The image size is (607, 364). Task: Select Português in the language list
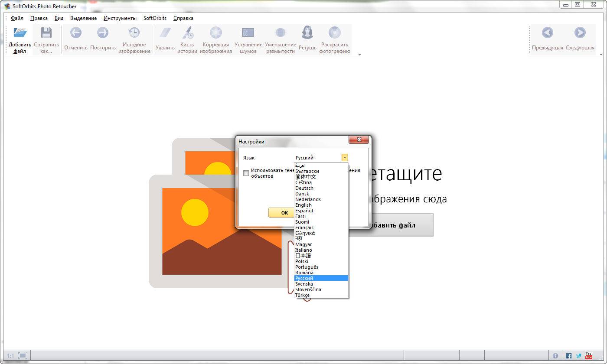321,267
